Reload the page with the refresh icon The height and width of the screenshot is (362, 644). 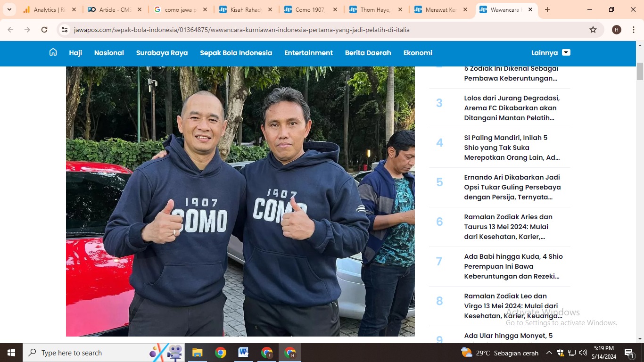click(x=44, y=30)
